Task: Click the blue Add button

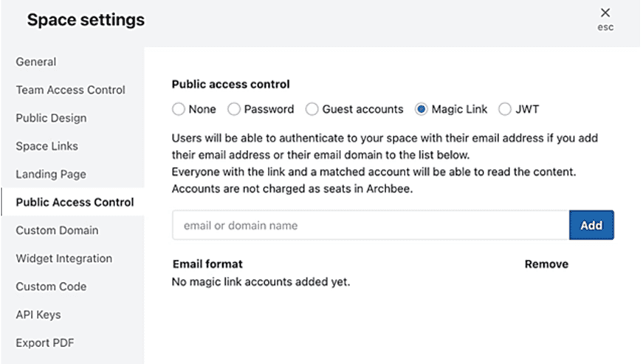Action: pos(591,225)
